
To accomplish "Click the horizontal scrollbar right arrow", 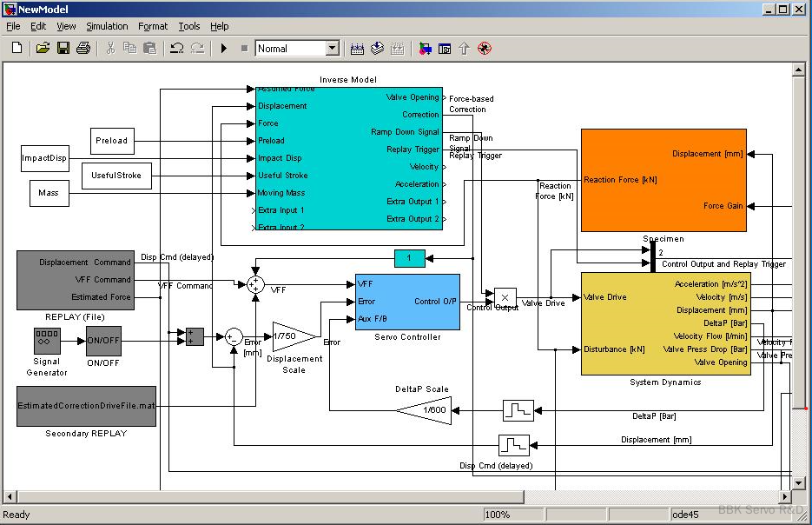I will coord(785,496).
